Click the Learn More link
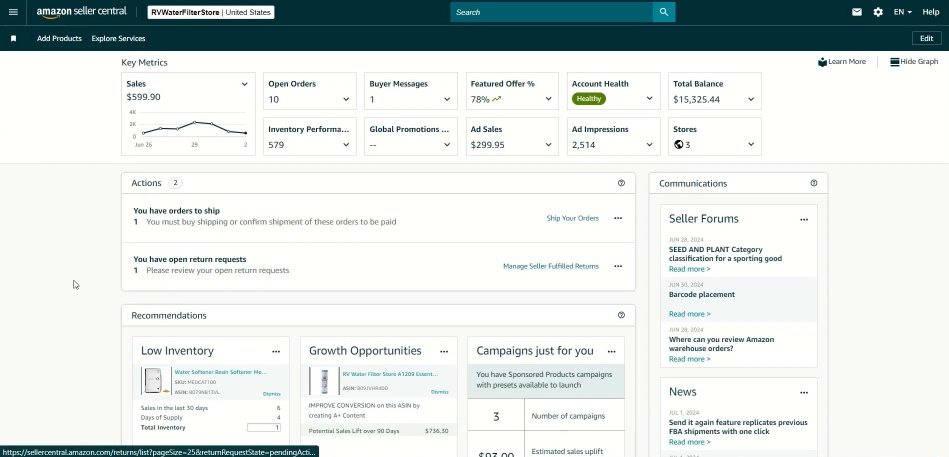The width and height of the screenshot is (949, 457). [x=847, y=62]
